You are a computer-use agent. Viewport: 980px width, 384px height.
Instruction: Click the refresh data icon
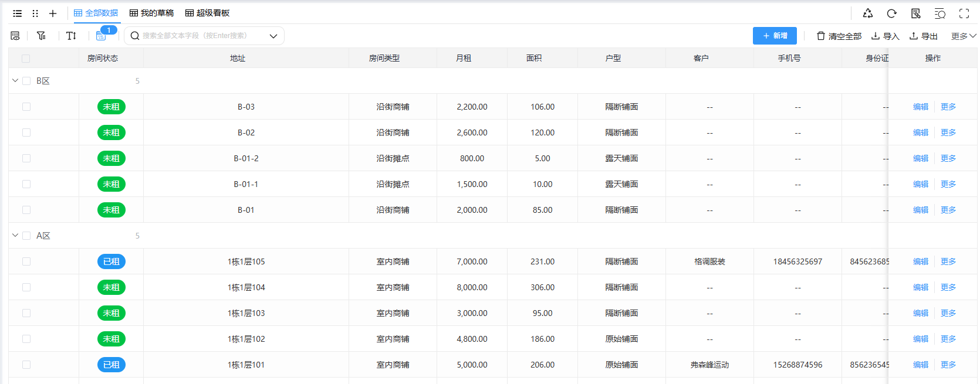click(891, 13)
